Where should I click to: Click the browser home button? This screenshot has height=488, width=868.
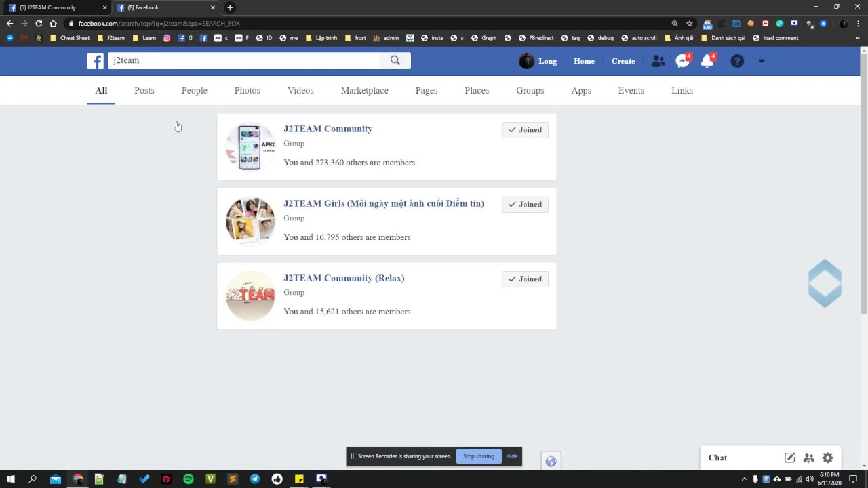(53, 23)
